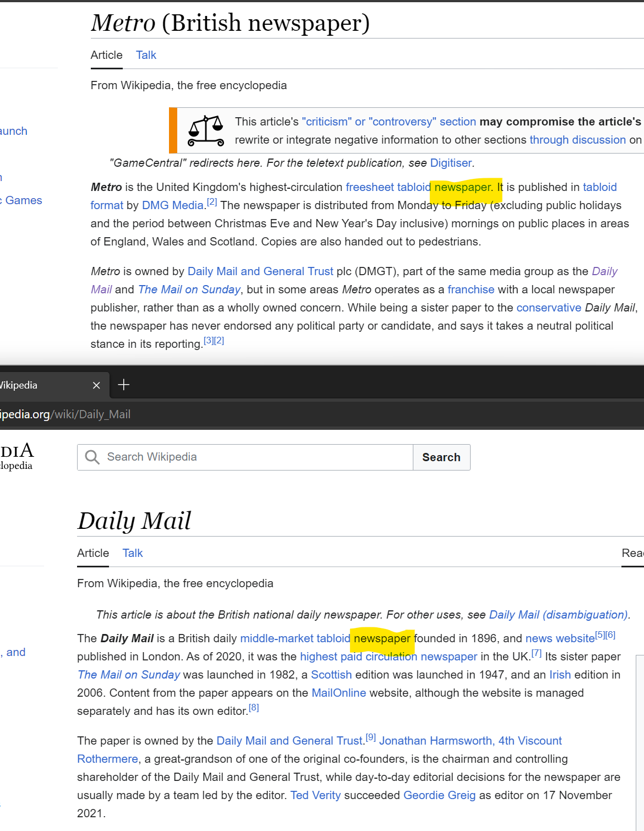
Task: Open the middle-market link
Action: [277, 638]
